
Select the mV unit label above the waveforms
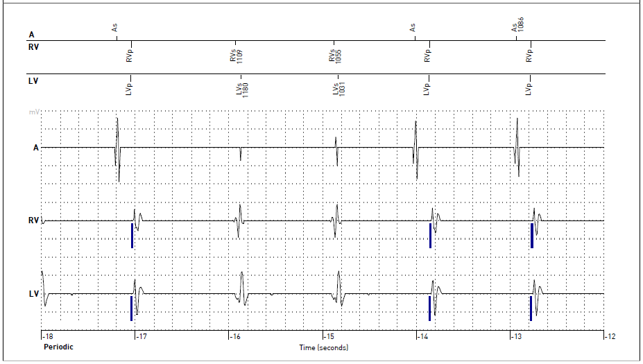(x=33, y=112)
